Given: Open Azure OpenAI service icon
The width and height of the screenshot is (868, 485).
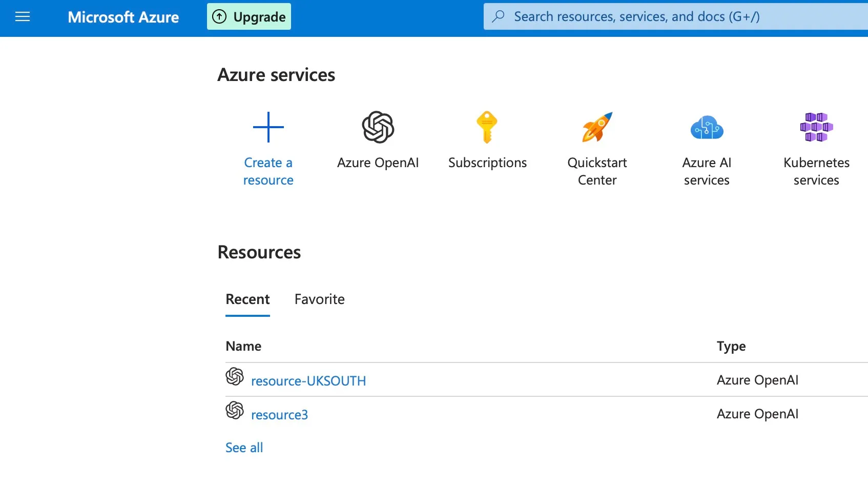Looking at the screenshot, I should [378, 127].
